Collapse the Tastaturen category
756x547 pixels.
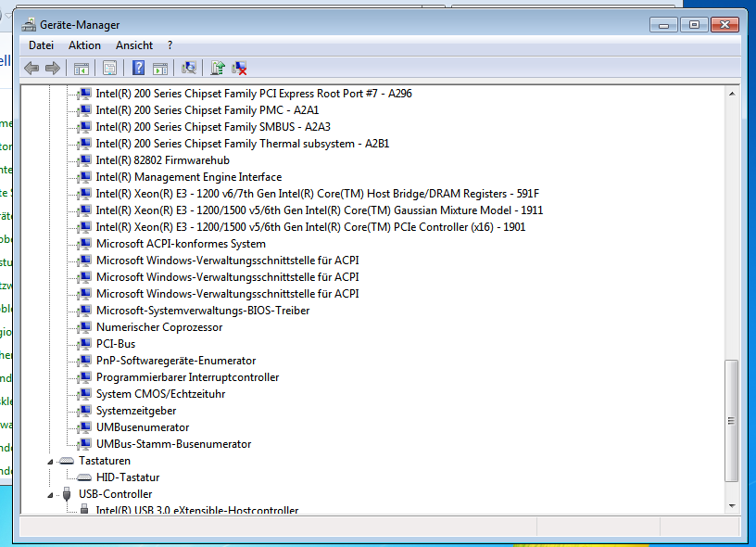(x=50, y=462)
